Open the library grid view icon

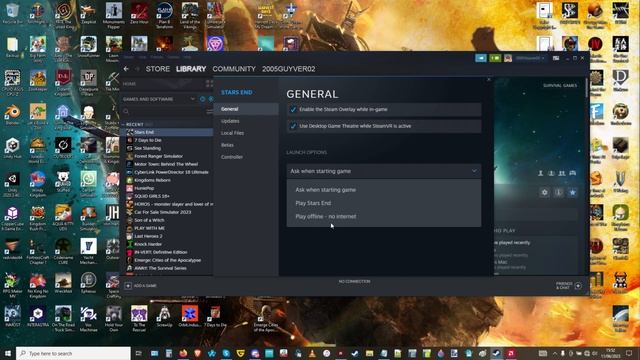tap(209, 84)
